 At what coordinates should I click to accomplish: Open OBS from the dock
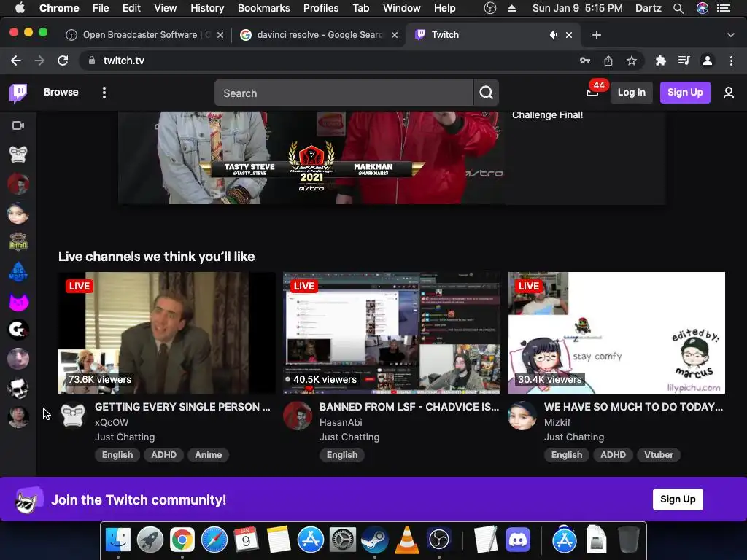[x=438, y=540]
